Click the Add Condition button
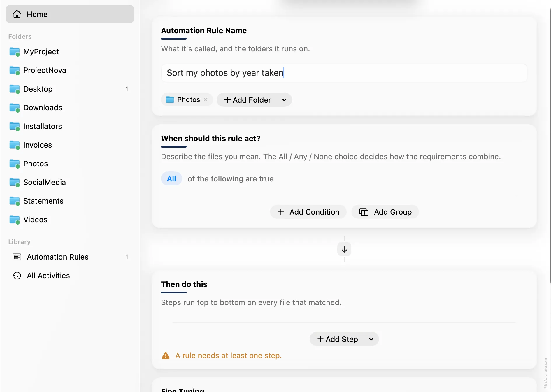Viewport: 551px width, 392px height. click(x=308, y=212)
